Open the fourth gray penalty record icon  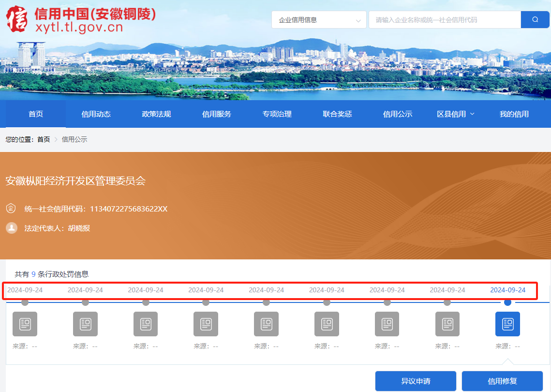206,324
